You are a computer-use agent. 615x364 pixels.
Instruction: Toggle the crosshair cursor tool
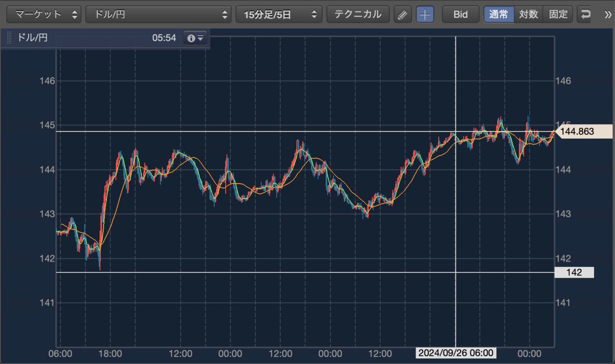pos(425,14)
